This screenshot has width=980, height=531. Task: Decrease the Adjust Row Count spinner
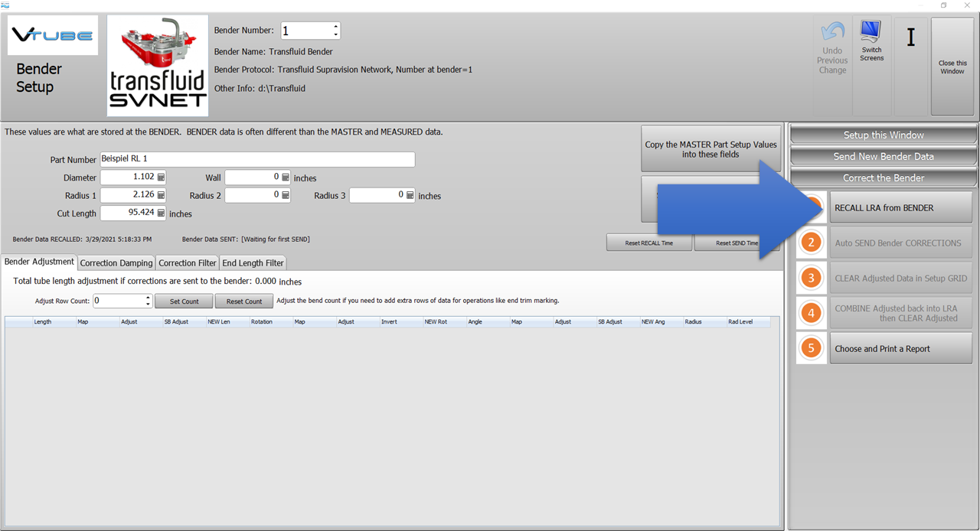pyautogui.click(x=149, y=305)
